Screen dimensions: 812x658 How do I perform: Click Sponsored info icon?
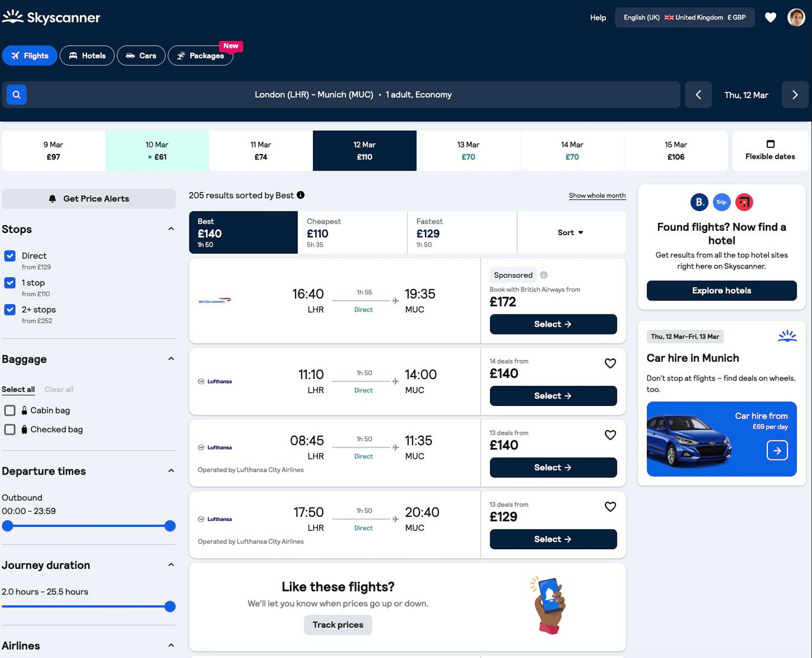click(544, 275)
